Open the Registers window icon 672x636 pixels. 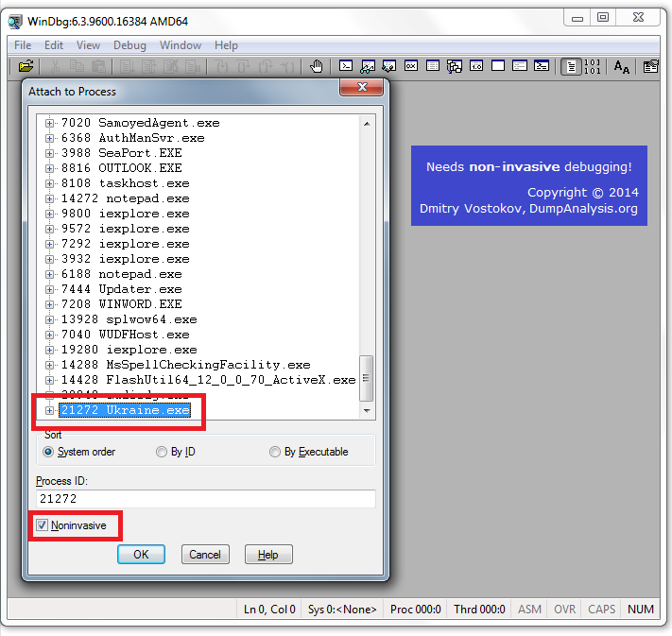coord(411,66)
